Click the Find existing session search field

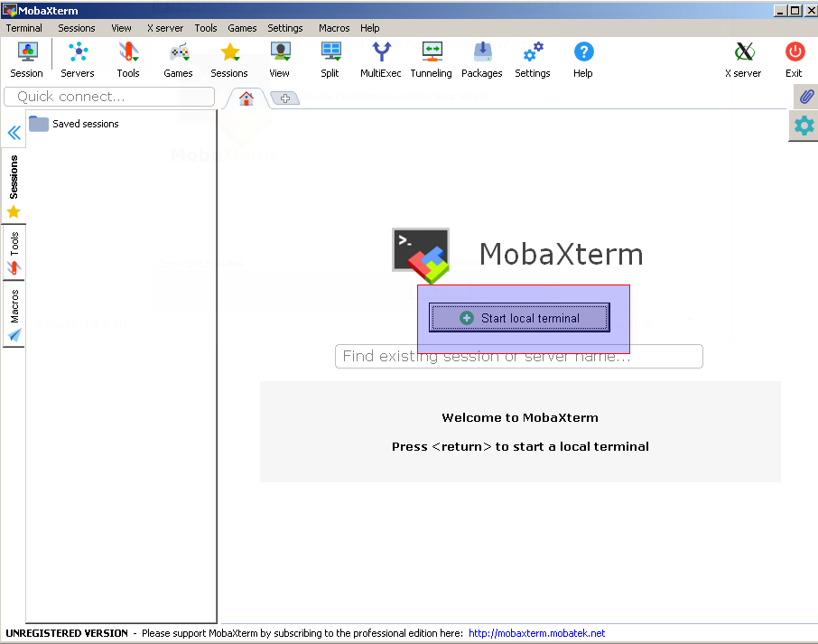pos(519,357)
